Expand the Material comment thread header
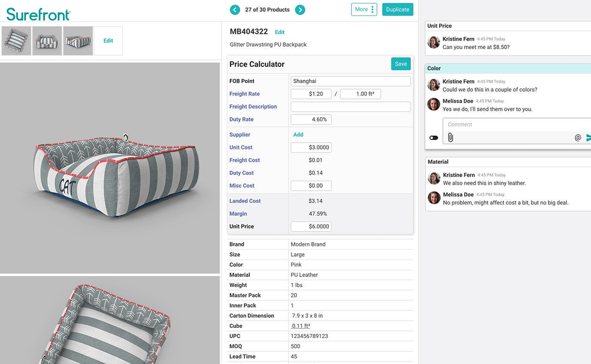Image resolution: width=591 pixels, height=364 pixels. [x=507, y=162]
